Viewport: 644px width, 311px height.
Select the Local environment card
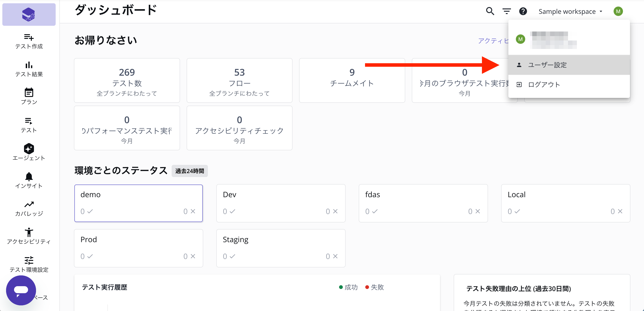point(565,203)
